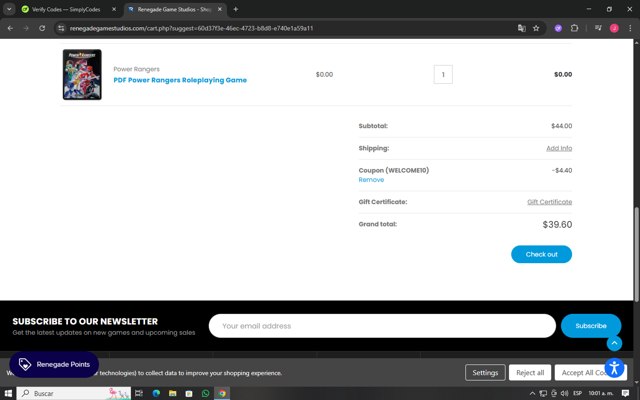Bookmark this page with star icon
Screen dimensions: 640x400
[x=536, y=28]
